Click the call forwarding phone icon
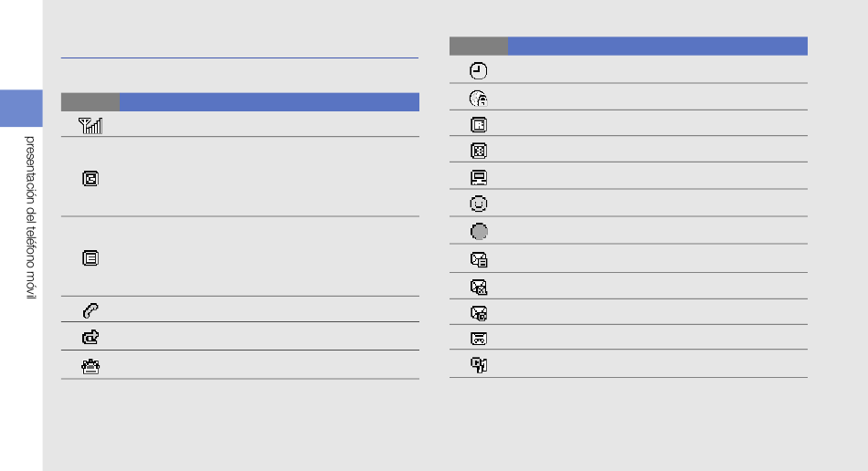Image resolution: width=868 pixels, height=471 pixels. pyautogui.click(x=90, y=337)
